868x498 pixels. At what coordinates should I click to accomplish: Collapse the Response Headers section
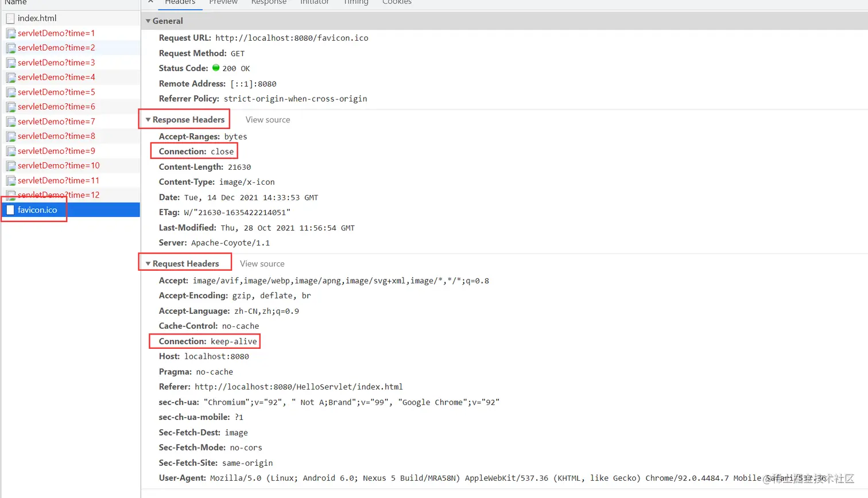click(x=148, y=119)
